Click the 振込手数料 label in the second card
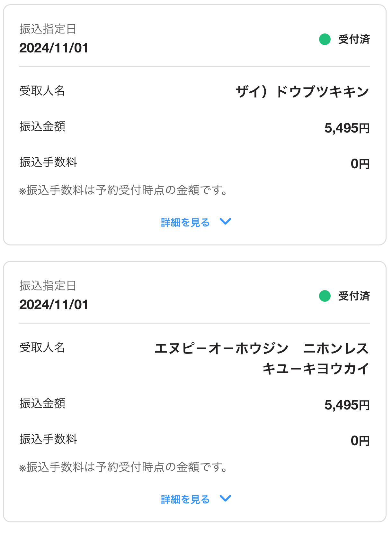The height and width of the screenshot is (533, 392). (48, 439)
